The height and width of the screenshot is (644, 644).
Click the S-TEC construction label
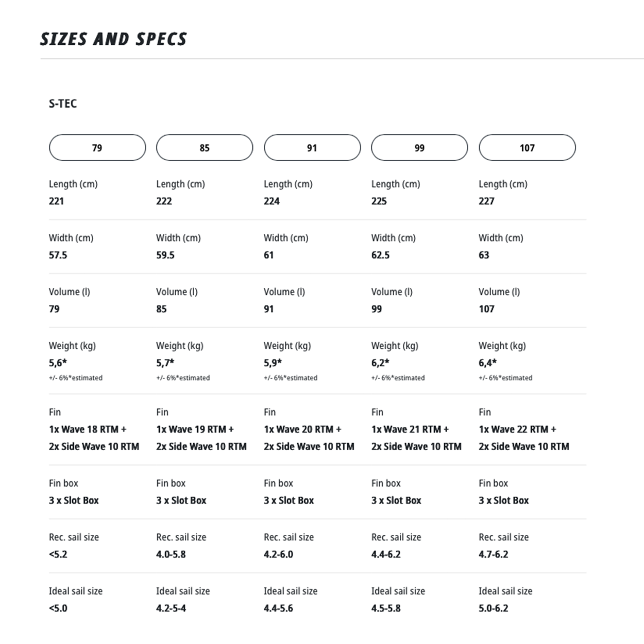click(63, 104)
